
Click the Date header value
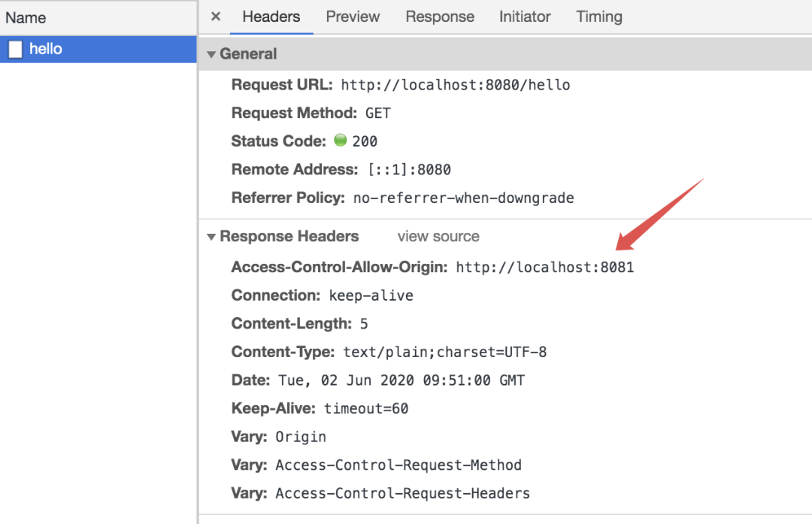point(401,380)
